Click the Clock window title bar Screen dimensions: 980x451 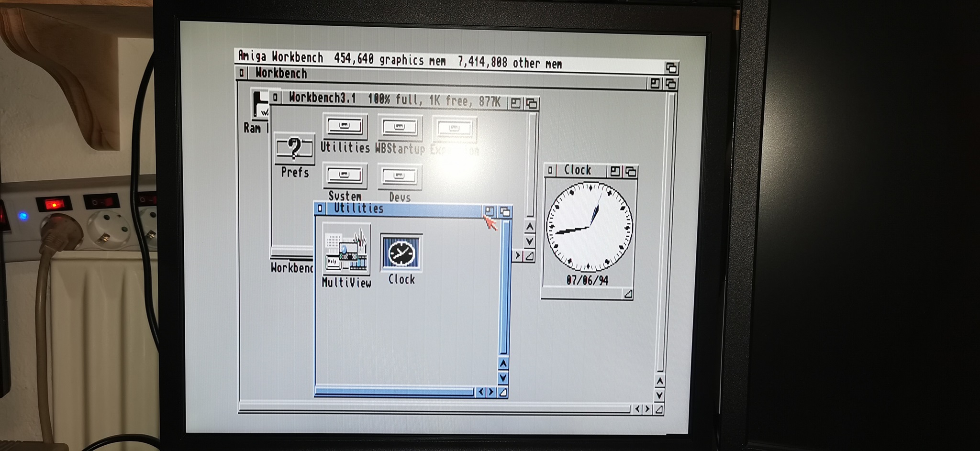(x=581, y=170)
